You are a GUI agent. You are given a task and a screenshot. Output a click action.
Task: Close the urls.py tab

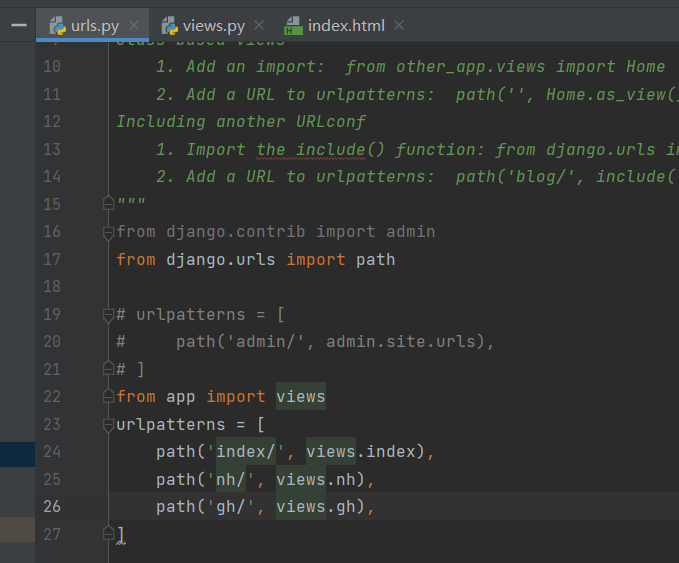click(x=134, y=26)
